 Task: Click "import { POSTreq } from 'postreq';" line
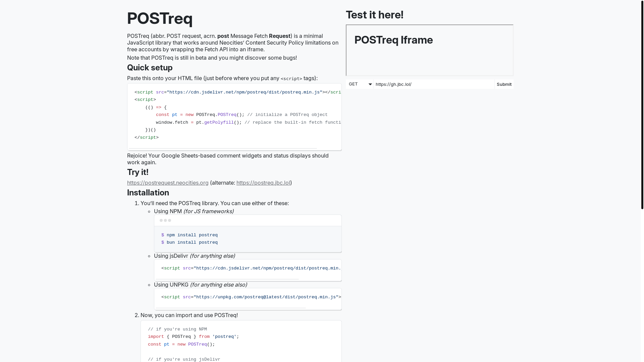pos(194,337)
